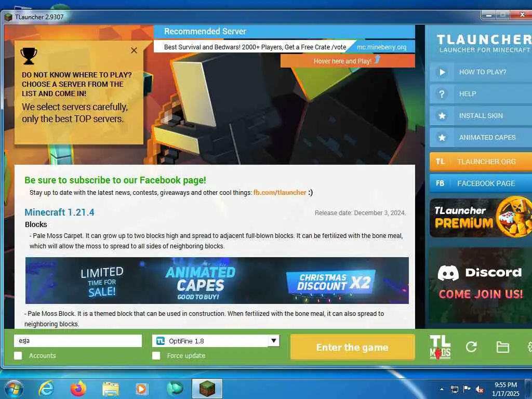Click the Enter the game button
532x399 pixels.
coord(353,347)
